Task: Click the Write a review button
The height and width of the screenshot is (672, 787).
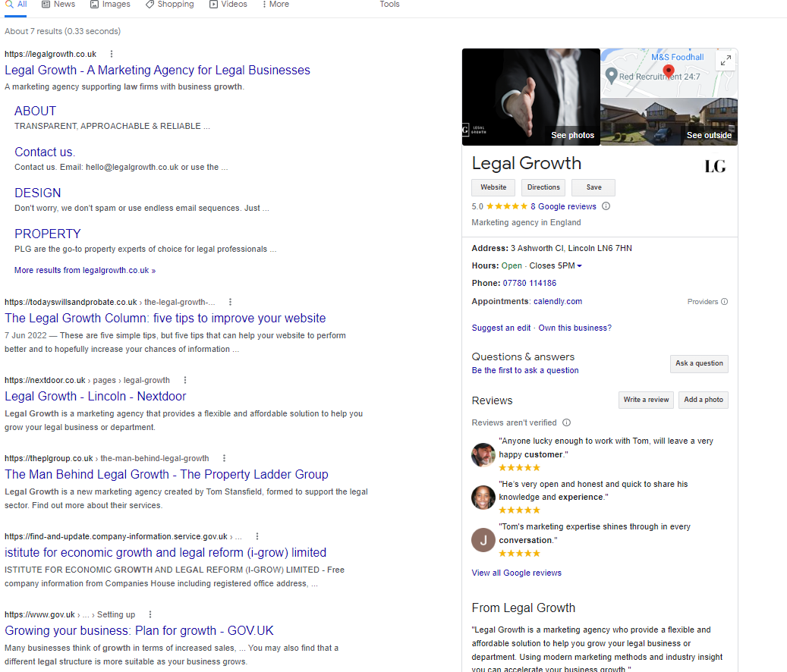Action: point(645,400)
